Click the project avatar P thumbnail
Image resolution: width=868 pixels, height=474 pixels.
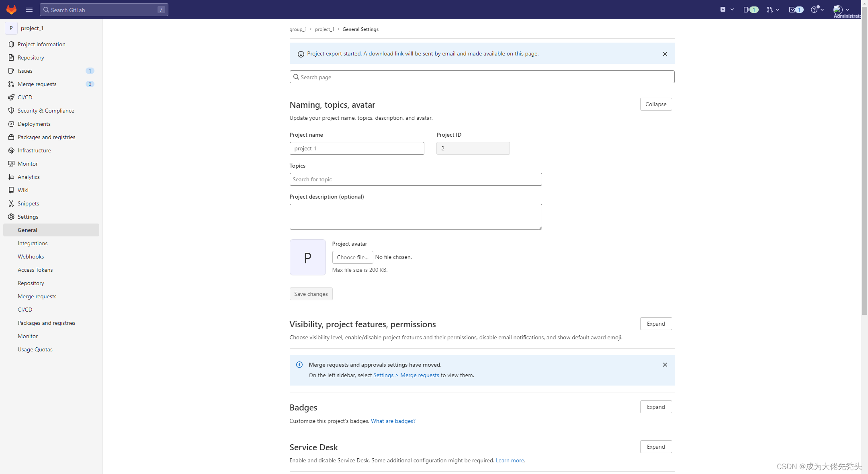click(307, 257)
